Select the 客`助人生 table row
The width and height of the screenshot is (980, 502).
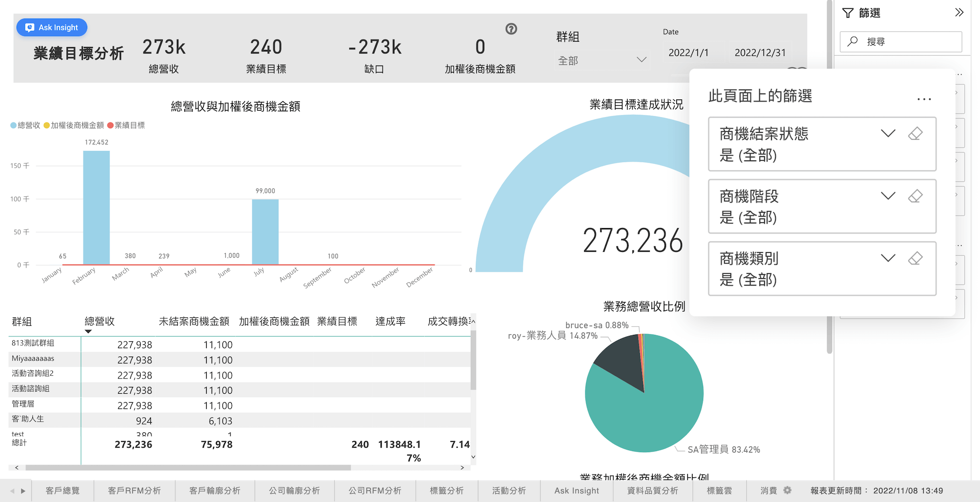[240, 420]
